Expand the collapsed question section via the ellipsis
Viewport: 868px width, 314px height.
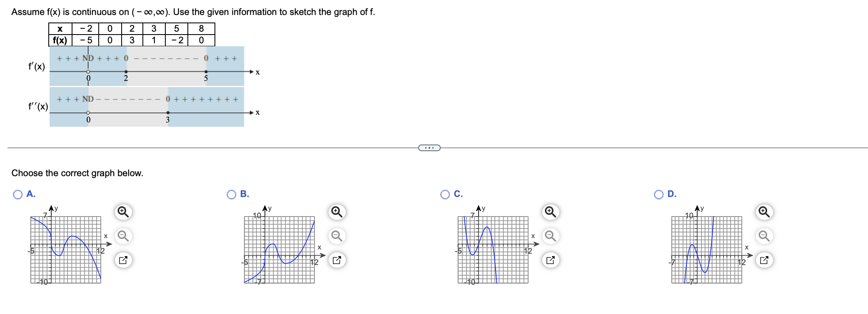tap(429, 148)
